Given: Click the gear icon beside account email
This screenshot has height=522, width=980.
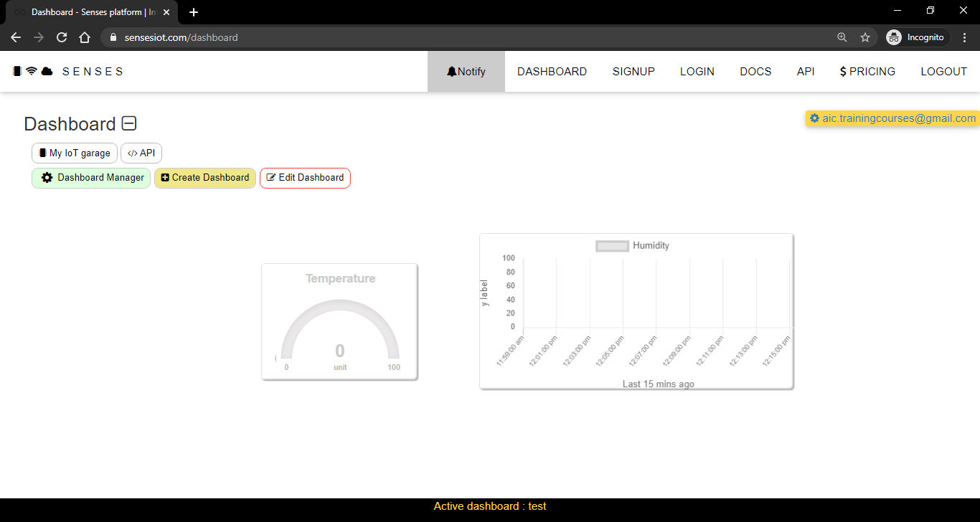Looking at the screenshot, I should pos(814,118).
